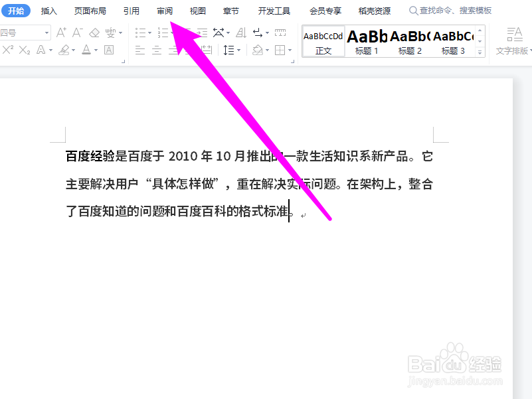Open the font color picker arrow

click(96, 50)
